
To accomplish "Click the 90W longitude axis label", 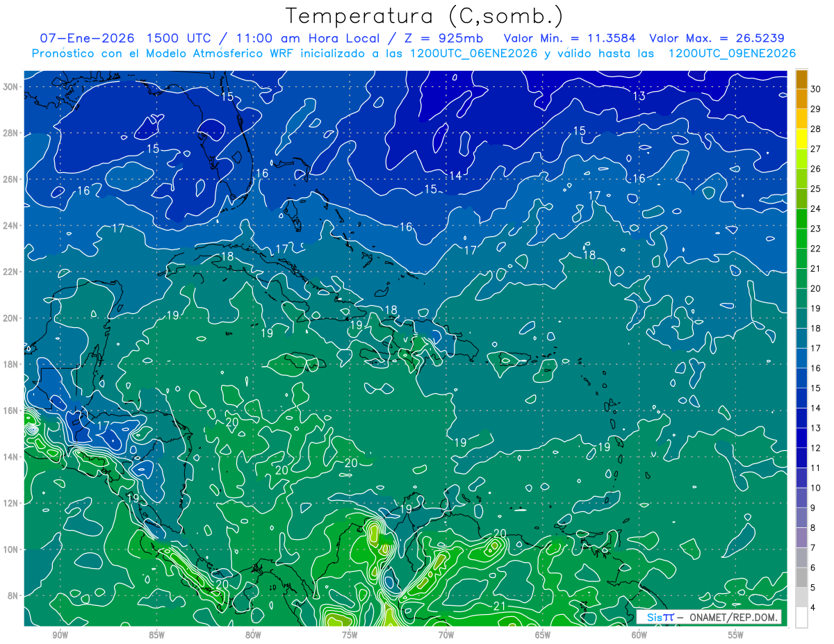I will click(60, 634).
